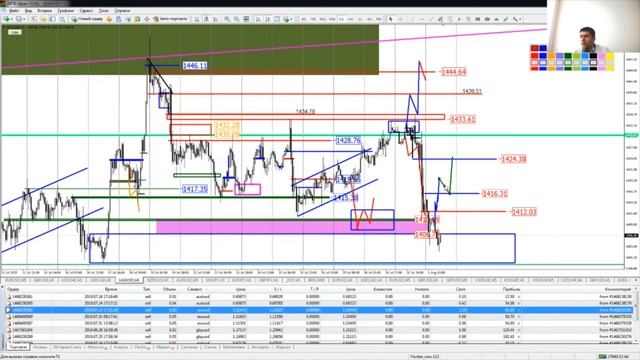
Task: Select the M15 timeframe button
Action: tap(322, 19)
